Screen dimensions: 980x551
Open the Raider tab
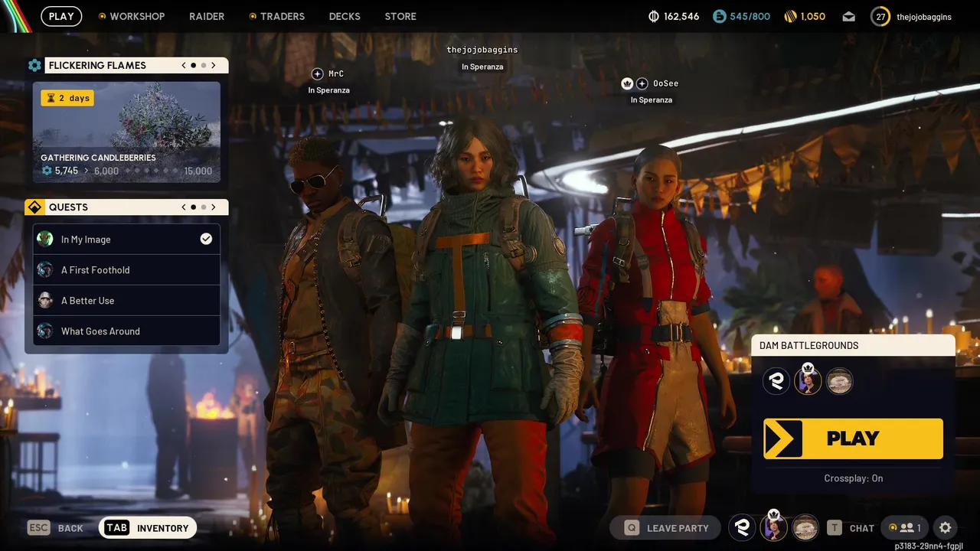point(207,16)
